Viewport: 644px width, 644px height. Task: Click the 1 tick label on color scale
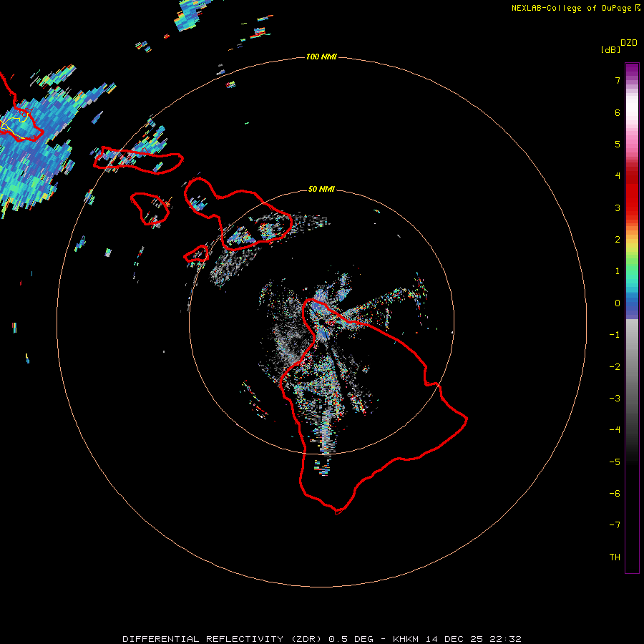point(618,271)
